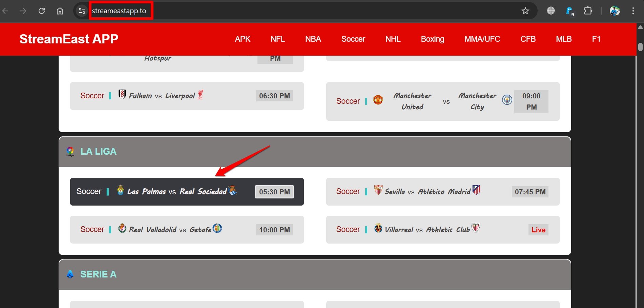Click the Live badge for Villarreal match
644x308 pixels.
click(538, 230)
